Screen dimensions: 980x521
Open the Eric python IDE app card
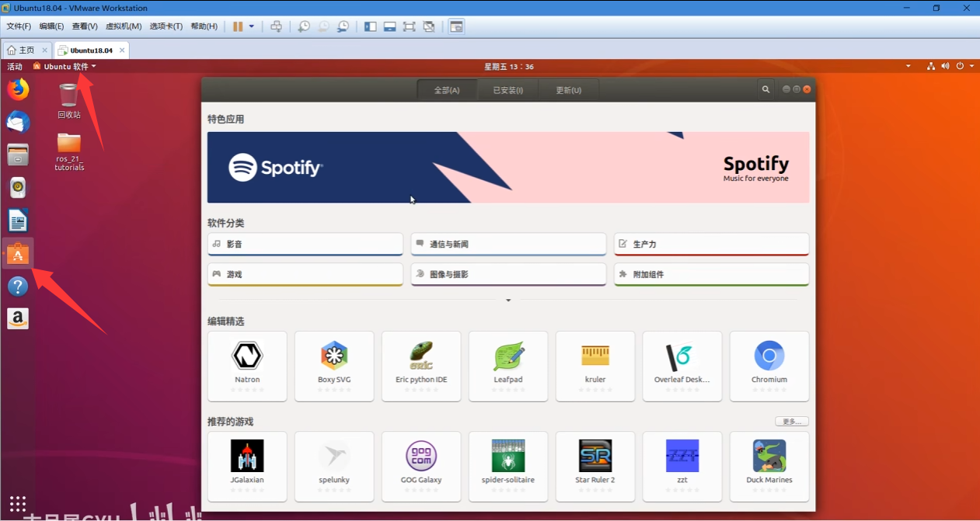(421, 366)
